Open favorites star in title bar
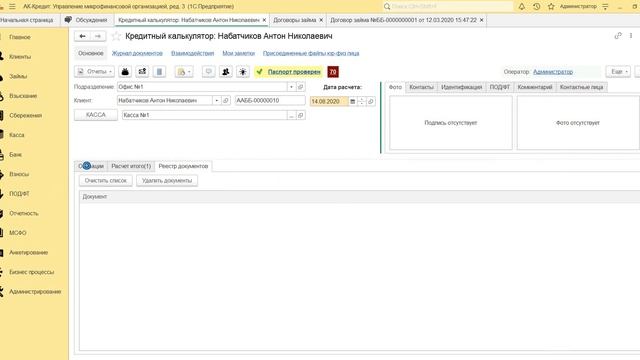Viewport: 640px width, 360px height. click(551, 7)
